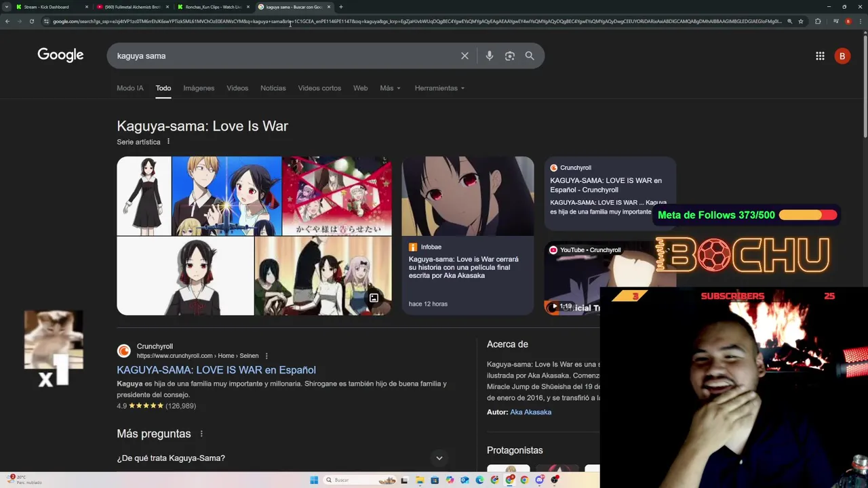Switch to the Fullmetal Alchemist browser tab

pos(132,7)
